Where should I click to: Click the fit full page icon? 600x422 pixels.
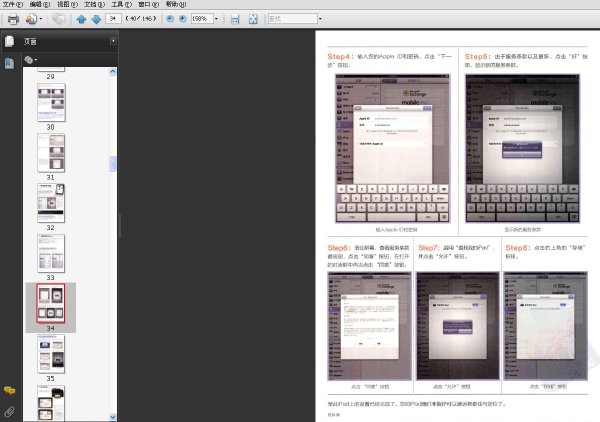click(253, 19)
